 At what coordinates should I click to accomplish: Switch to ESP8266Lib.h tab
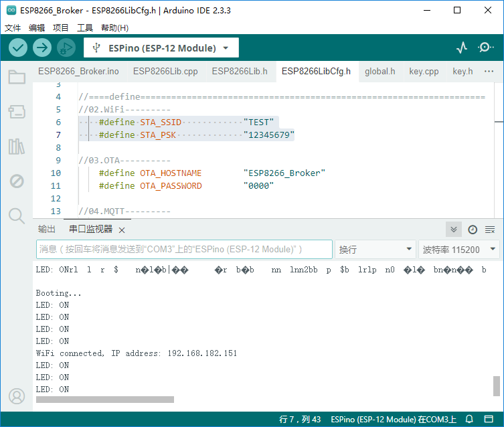pyautogui.click(x=240, y=72)
